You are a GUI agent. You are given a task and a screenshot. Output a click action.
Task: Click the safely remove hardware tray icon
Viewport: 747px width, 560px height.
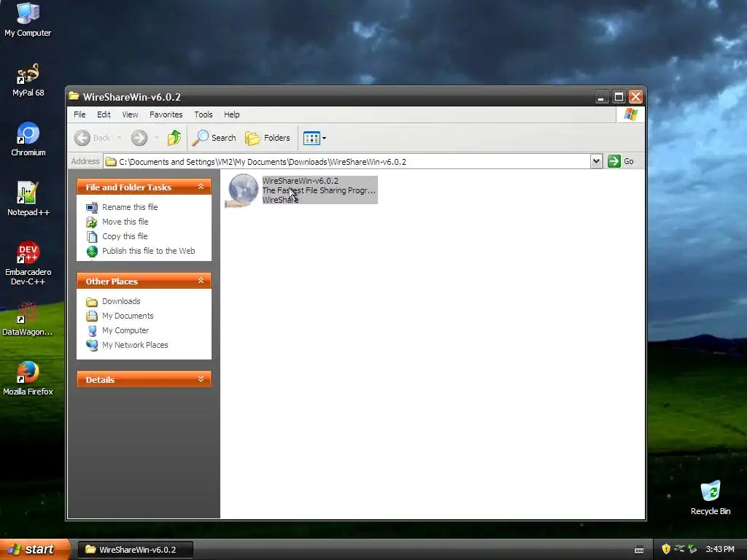click(x=692, y=549)
